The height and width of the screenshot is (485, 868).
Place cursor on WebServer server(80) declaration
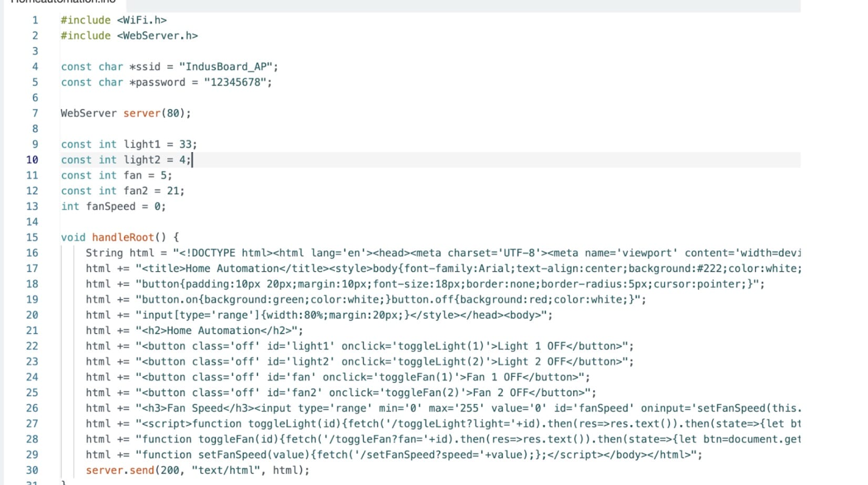[126, 113]
